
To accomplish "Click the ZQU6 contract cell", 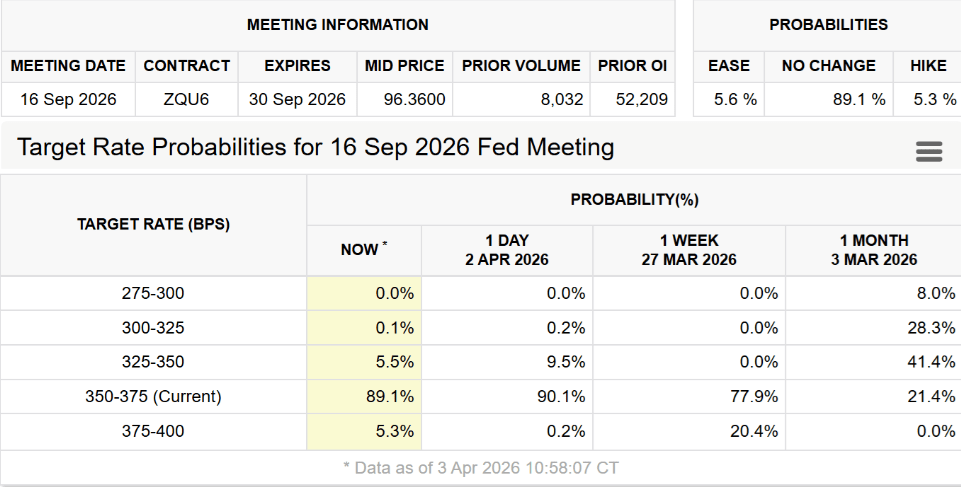I will tap(186, 99).
